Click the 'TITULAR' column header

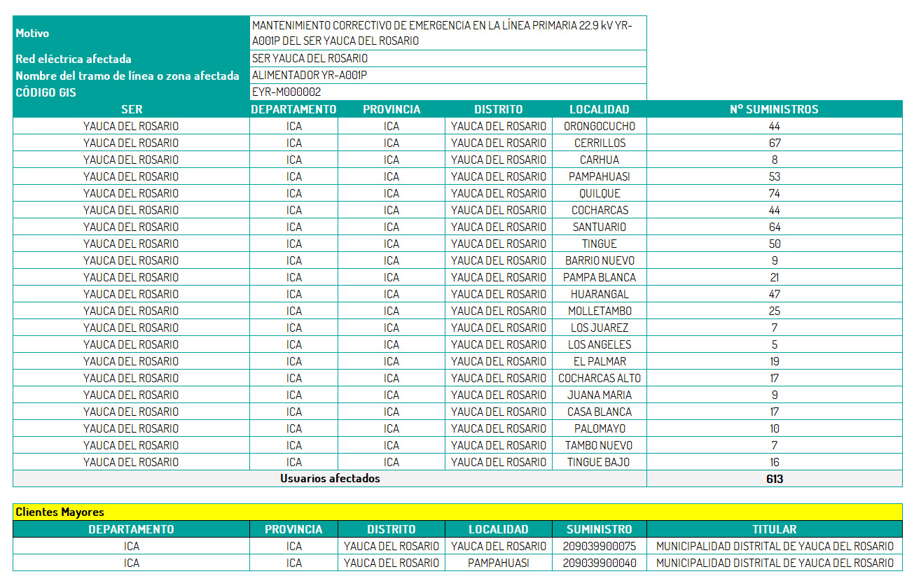(774, 529)
